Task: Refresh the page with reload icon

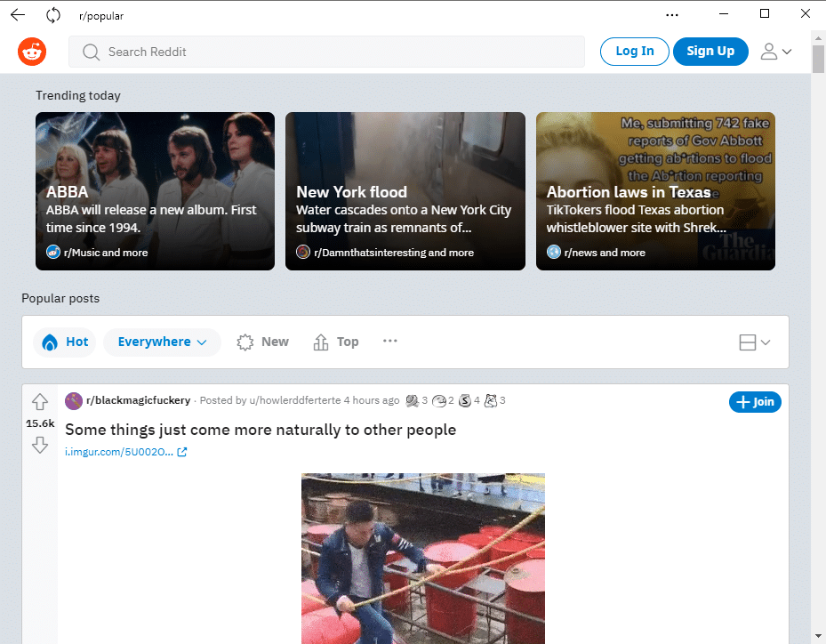Action: (x=53, y=14)
